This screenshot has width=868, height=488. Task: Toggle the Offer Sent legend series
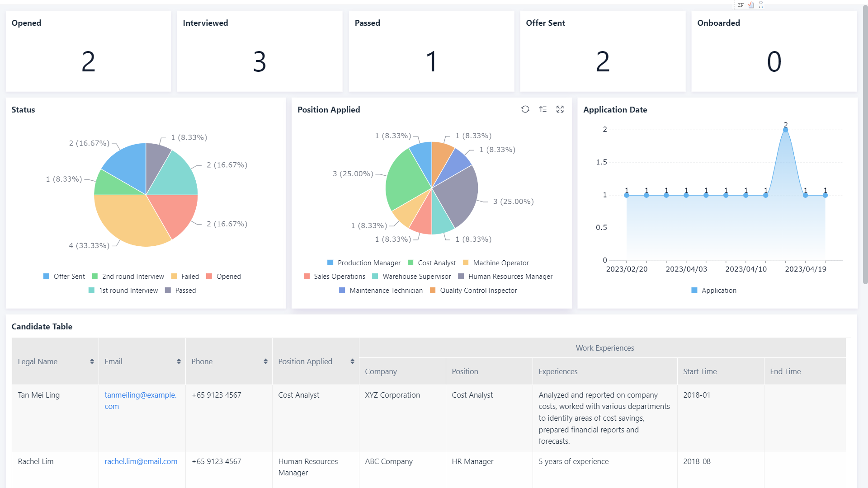(x=64, y=277)
